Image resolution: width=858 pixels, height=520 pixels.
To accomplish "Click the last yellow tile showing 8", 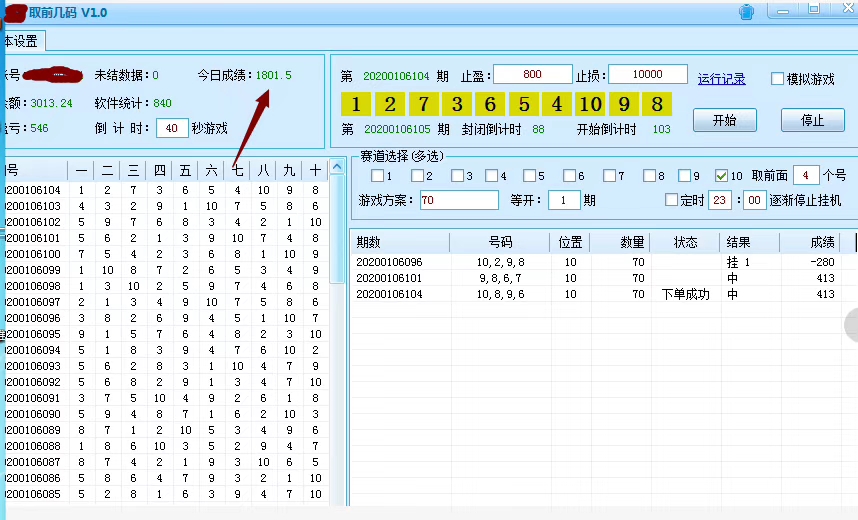I will pos(657,104).
